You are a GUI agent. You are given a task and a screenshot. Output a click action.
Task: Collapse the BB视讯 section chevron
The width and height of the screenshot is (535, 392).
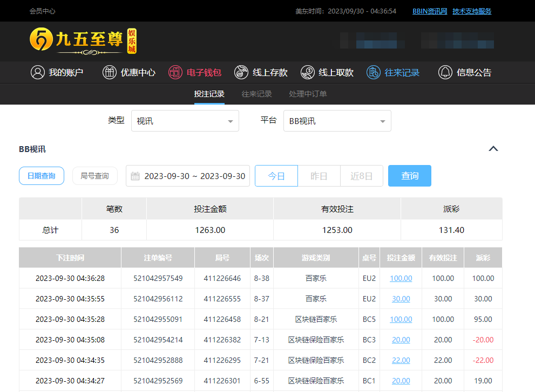[x=493, y=149]
